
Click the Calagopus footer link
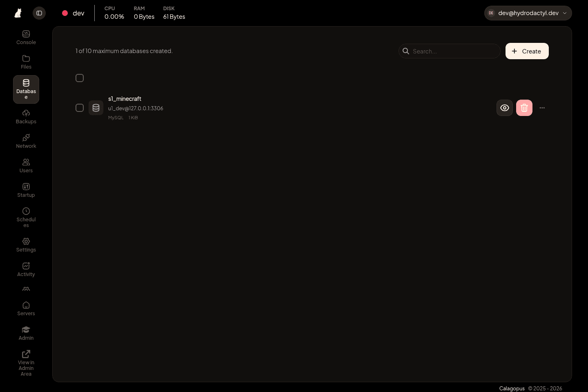pyautogui.click(x=512, y=388)
